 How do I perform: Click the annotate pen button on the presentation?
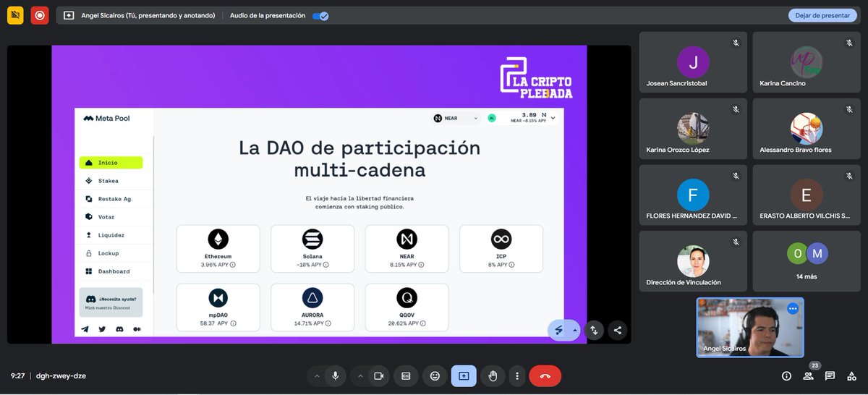click(559, 331)
